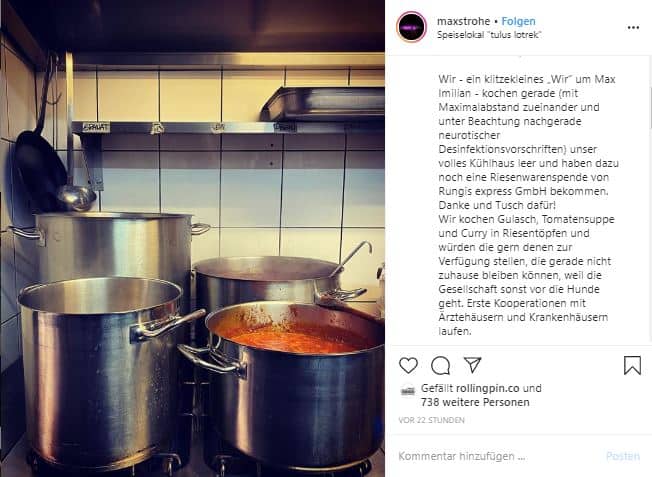
Task: Share post using paper plane icon
Action: pyautogui.click(x=473, y=365)
